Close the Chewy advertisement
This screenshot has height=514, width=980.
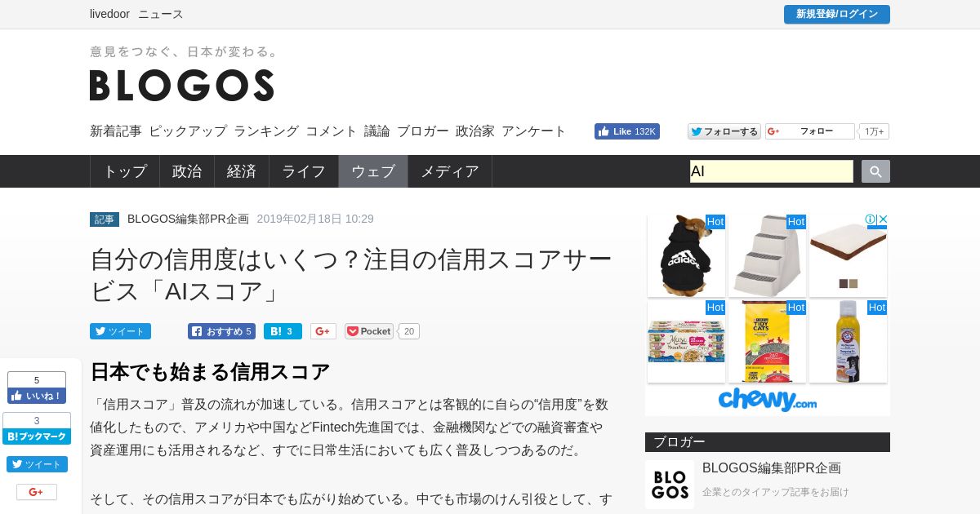pos(883,219)
